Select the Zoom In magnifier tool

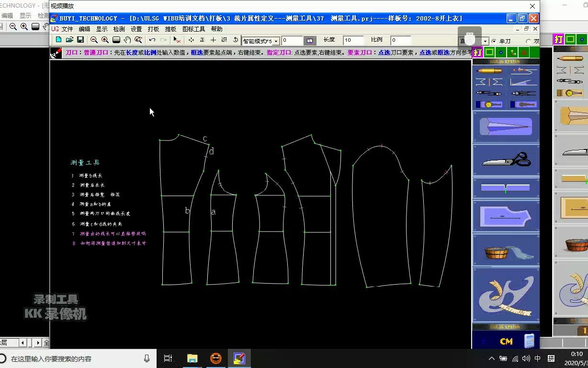tap(105, 40)
